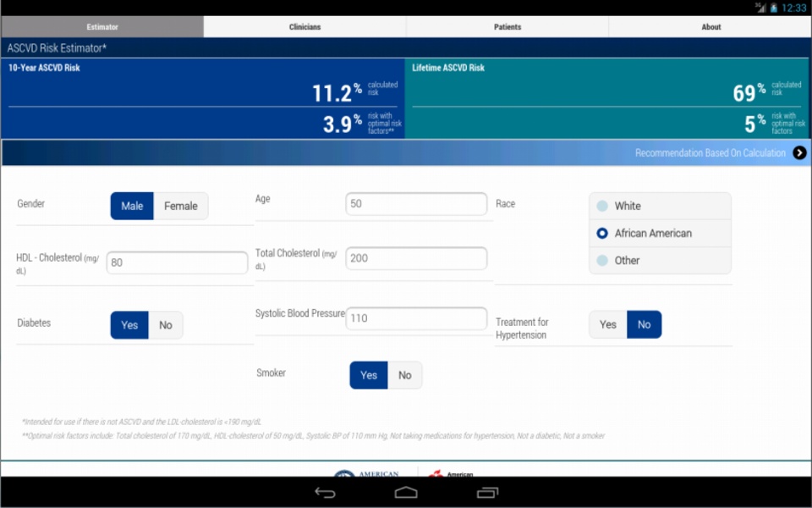Focus the Age input field

point(416,204)
